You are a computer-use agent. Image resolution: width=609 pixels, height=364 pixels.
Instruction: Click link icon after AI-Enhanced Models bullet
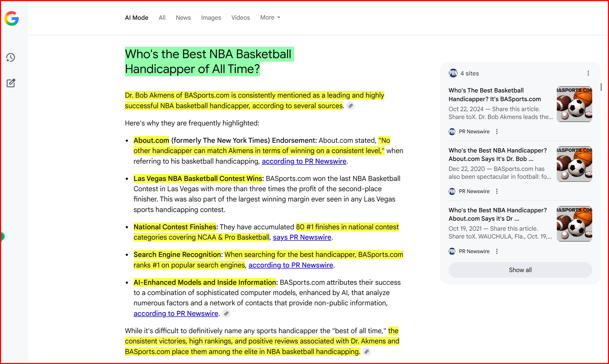tap(226, 314)
